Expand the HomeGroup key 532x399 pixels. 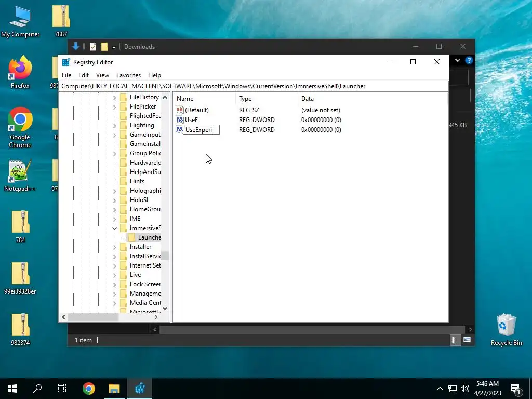click(114, 210)
